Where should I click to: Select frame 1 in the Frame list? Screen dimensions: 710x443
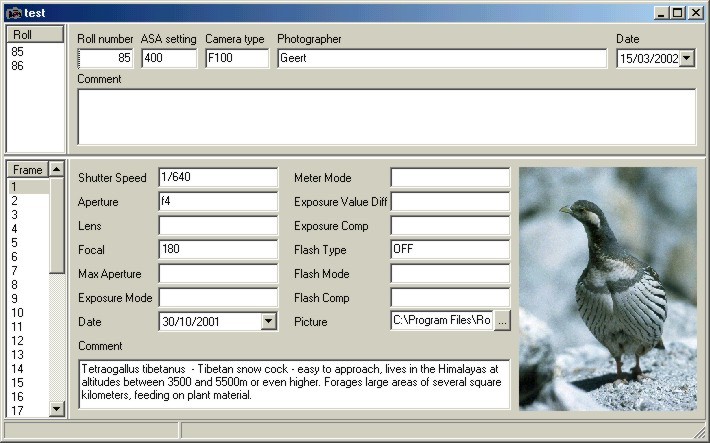click(x=28, y=187)
